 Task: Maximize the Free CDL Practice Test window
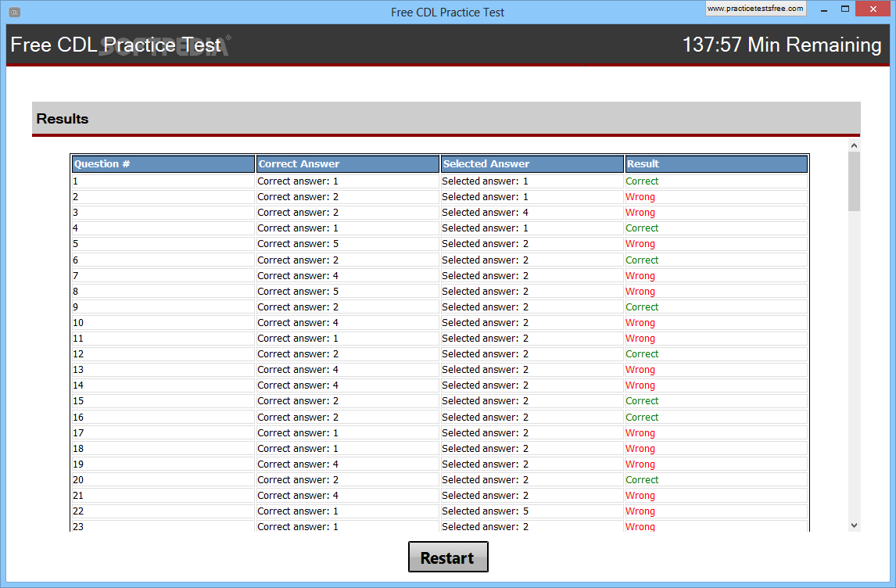click(845, 9)
